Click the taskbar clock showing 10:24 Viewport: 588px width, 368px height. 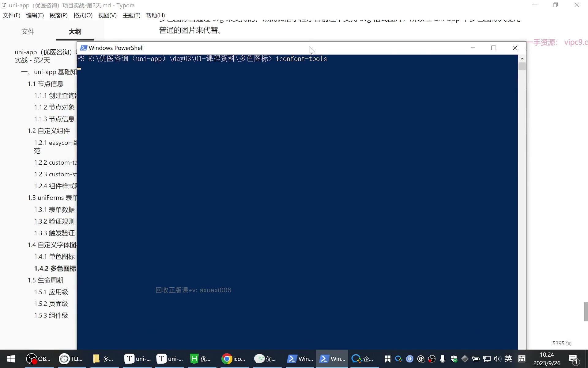click(x=547, y=359)
